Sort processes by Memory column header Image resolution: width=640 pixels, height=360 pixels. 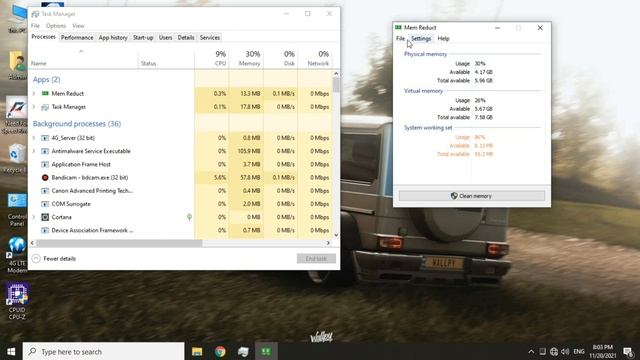coord(246,58)
